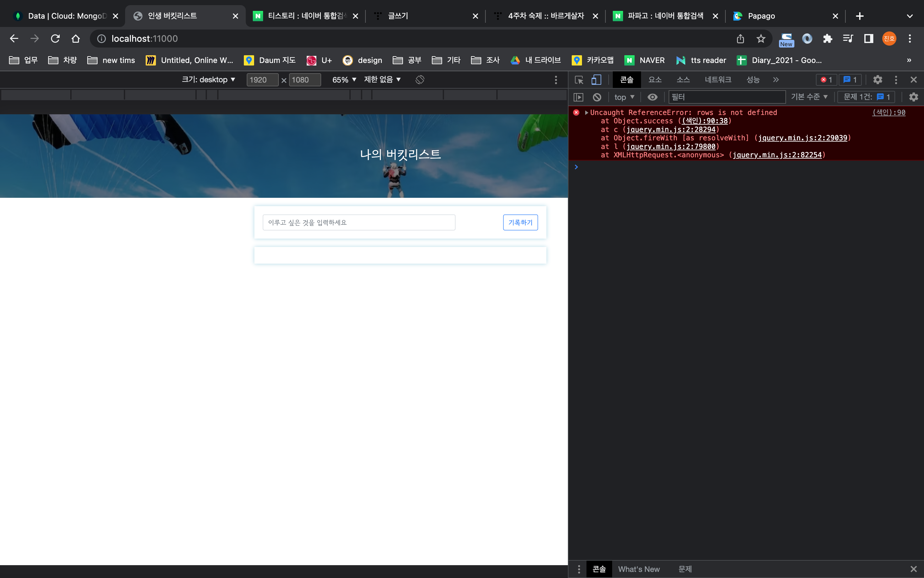This screenshot has width=924, height=578.
Task: Focus the bucket list text input
Action: tap(359, 223)
